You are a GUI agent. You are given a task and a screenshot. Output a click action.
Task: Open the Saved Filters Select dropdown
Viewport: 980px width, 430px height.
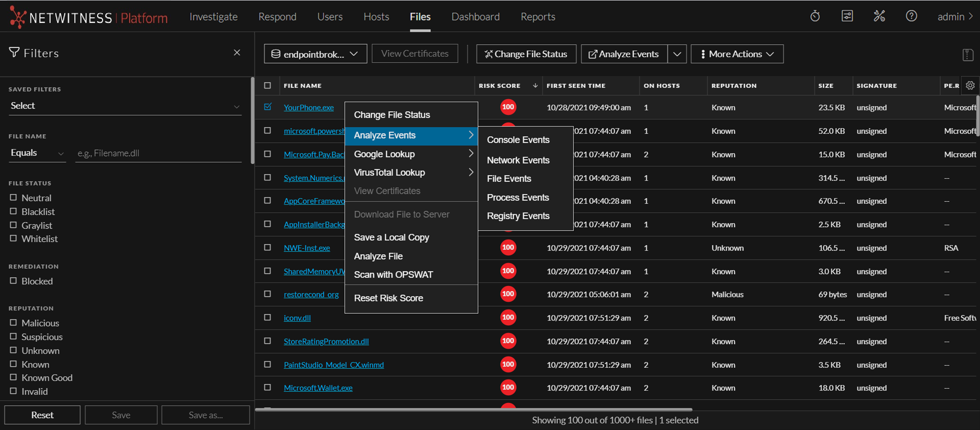[x=125, y=106]
